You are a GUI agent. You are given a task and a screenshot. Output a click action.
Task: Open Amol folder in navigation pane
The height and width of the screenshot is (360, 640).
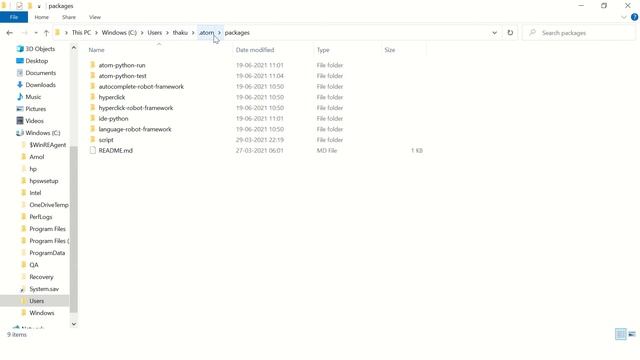coord(36,157)
